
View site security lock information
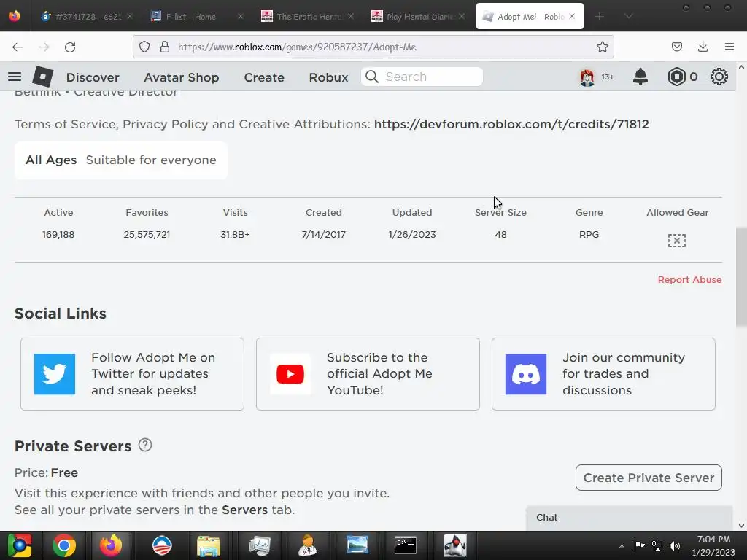point(165,47)
